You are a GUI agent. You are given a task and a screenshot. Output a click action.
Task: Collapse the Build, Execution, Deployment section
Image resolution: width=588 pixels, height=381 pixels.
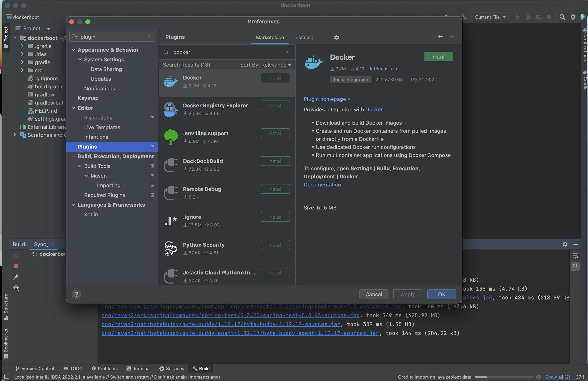tap(73, 156)
